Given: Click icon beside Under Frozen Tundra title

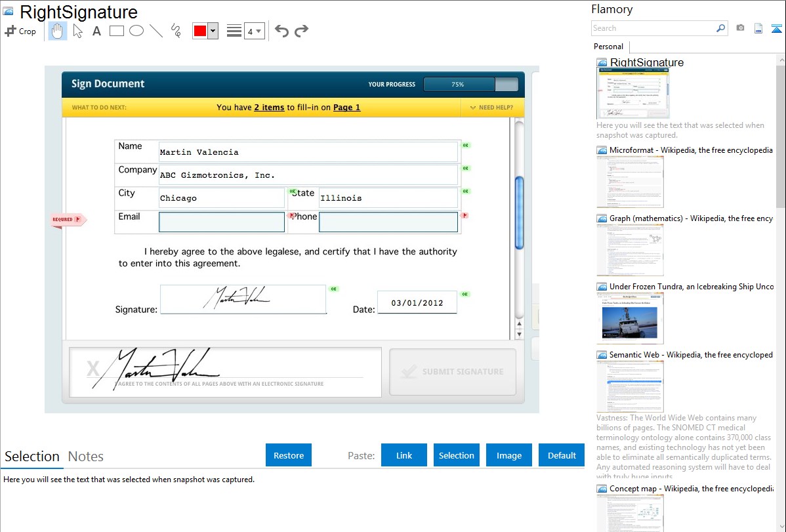Looking at the screenshot, I should [x=602, y=287].
